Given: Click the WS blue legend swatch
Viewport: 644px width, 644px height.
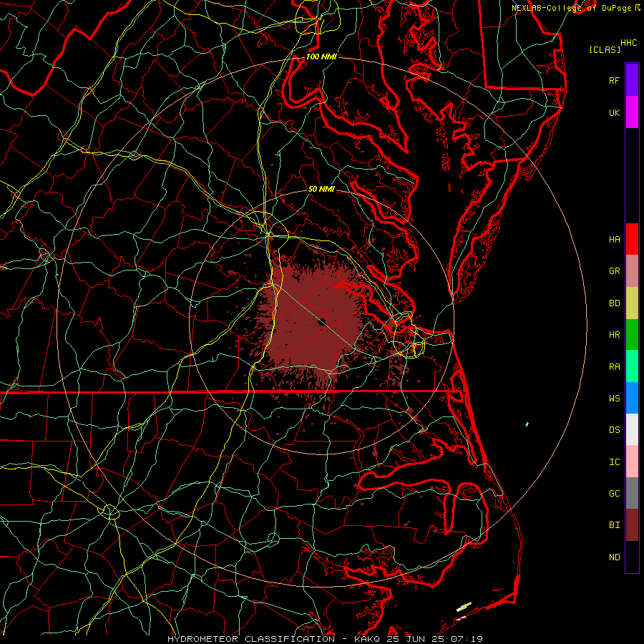Looking at the screenshot, I should [x=632, y=398].
